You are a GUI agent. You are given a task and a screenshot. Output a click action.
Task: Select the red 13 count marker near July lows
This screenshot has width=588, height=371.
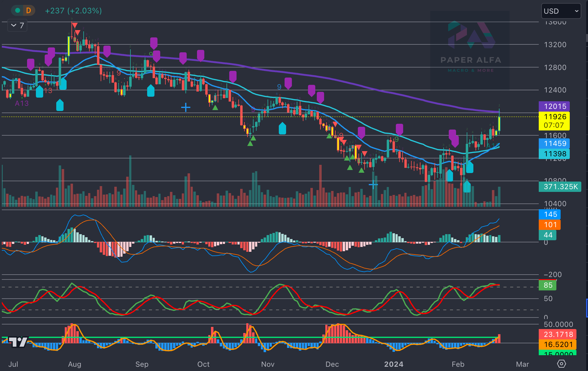tap(48, 91)
